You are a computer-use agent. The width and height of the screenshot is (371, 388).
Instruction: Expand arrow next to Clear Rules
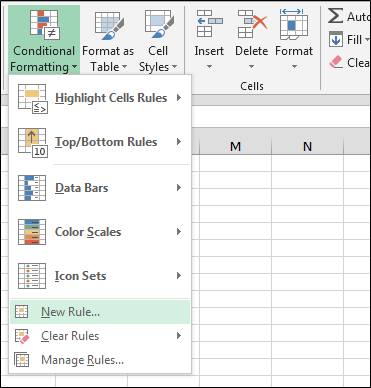[179, 336]
